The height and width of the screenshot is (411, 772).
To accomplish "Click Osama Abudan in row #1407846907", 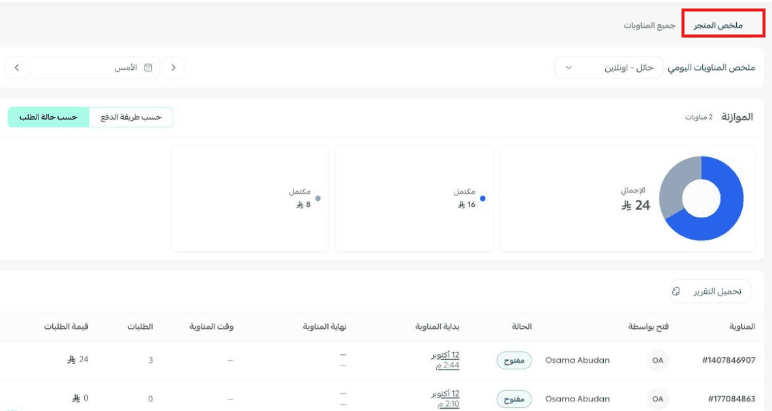I will pos(578,360).
